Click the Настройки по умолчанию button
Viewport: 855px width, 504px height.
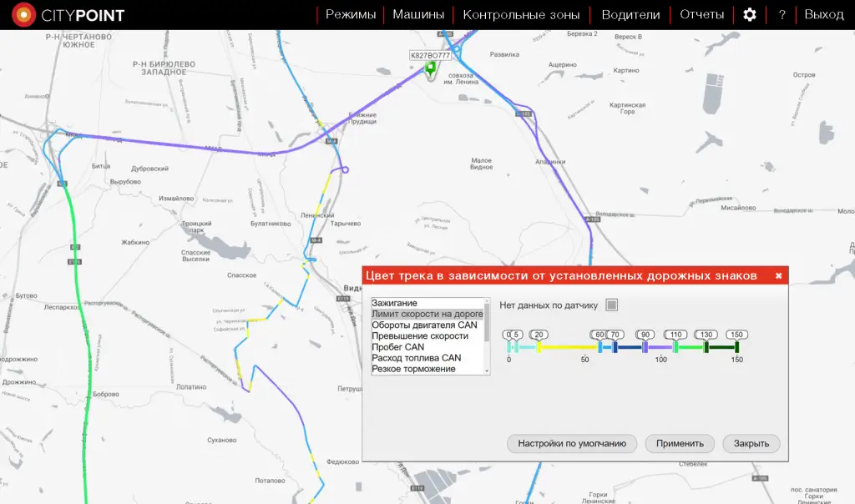coord(572,444)
